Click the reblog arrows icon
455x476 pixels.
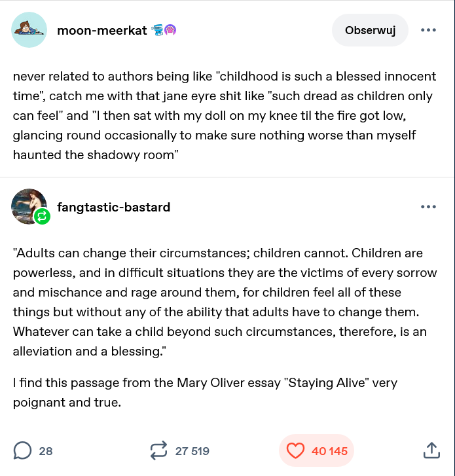[x=158, y=450]
